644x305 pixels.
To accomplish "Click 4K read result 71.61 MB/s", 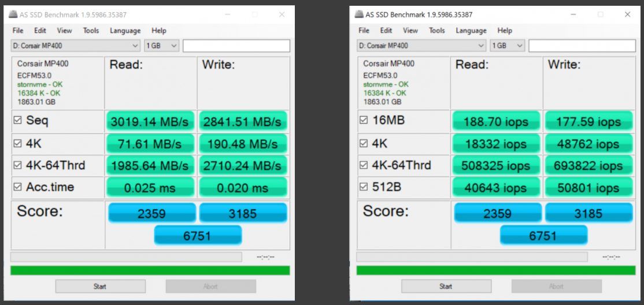I will point(150,144).
